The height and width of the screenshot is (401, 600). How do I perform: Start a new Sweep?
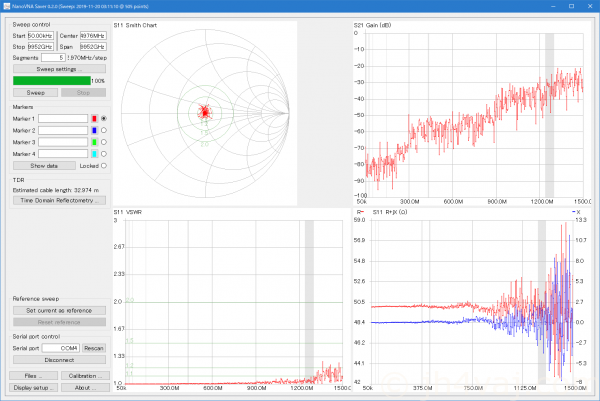36,93
